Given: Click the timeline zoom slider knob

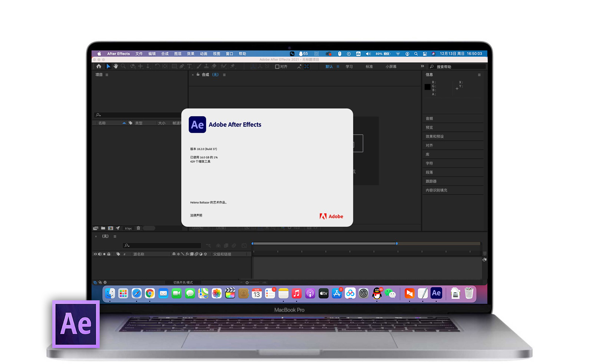Looking at the screenshot, I should click(247, 283).
